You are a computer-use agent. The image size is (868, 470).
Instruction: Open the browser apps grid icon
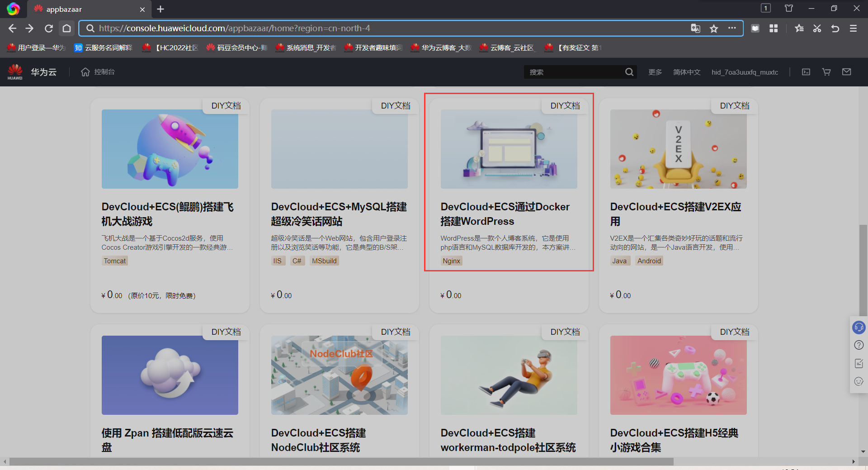coord(774,28)
